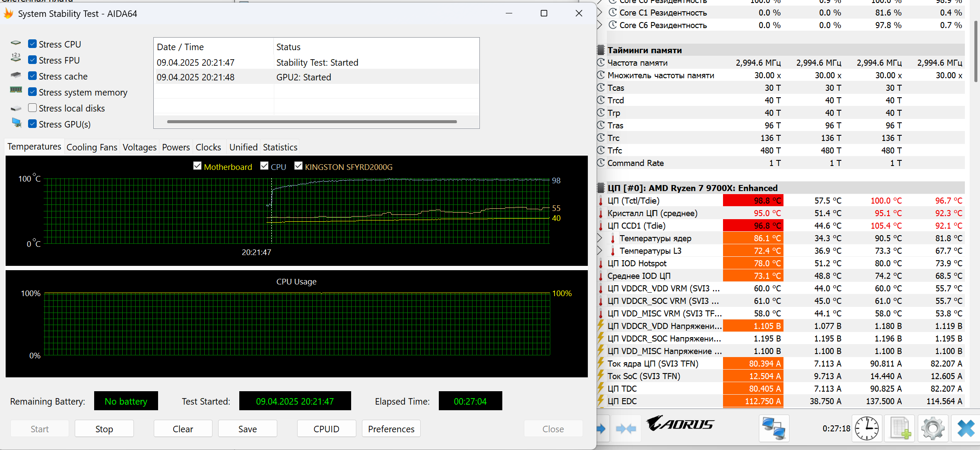The width and height of the screenshot is (980, 450).
Task: Save the stability test results
Action: [x=247, y=429]
